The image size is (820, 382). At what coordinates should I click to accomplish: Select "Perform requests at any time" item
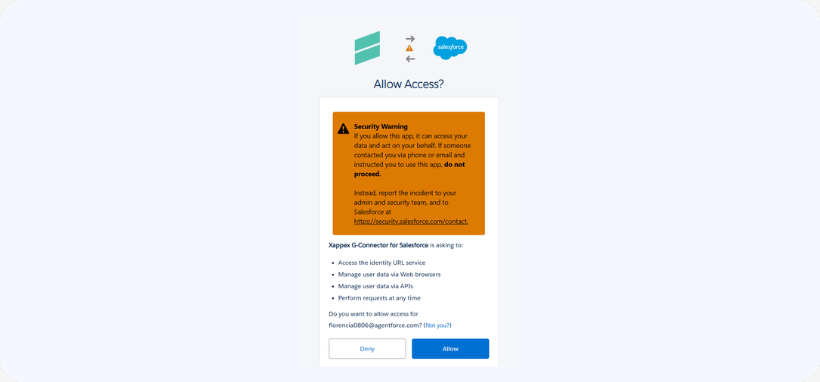(379, 298)
